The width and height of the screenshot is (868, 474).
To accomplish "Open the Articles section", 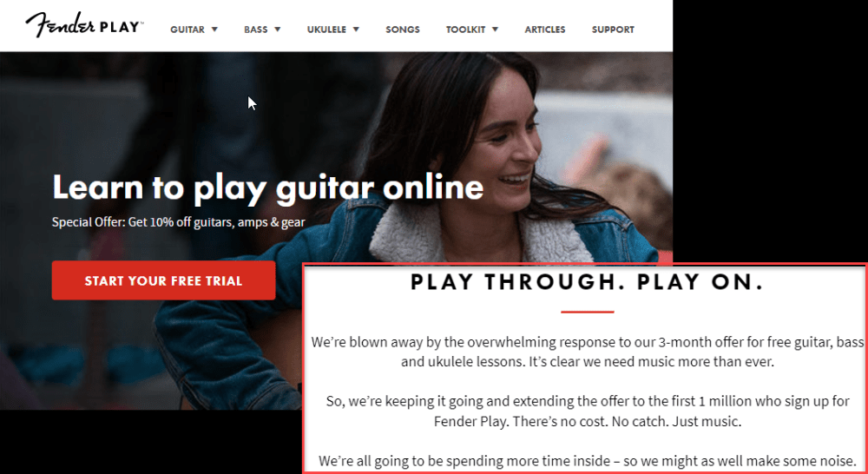I will tap(545, 30).
